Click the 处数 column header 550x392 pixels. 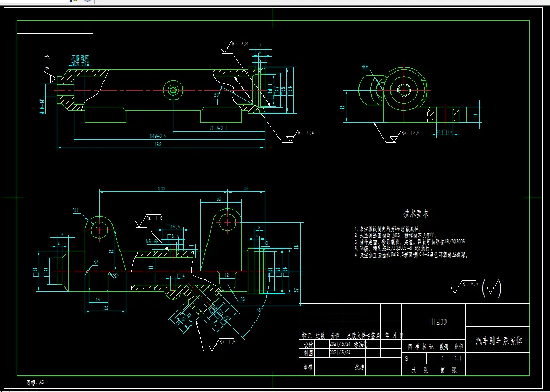tap(320, 335)
